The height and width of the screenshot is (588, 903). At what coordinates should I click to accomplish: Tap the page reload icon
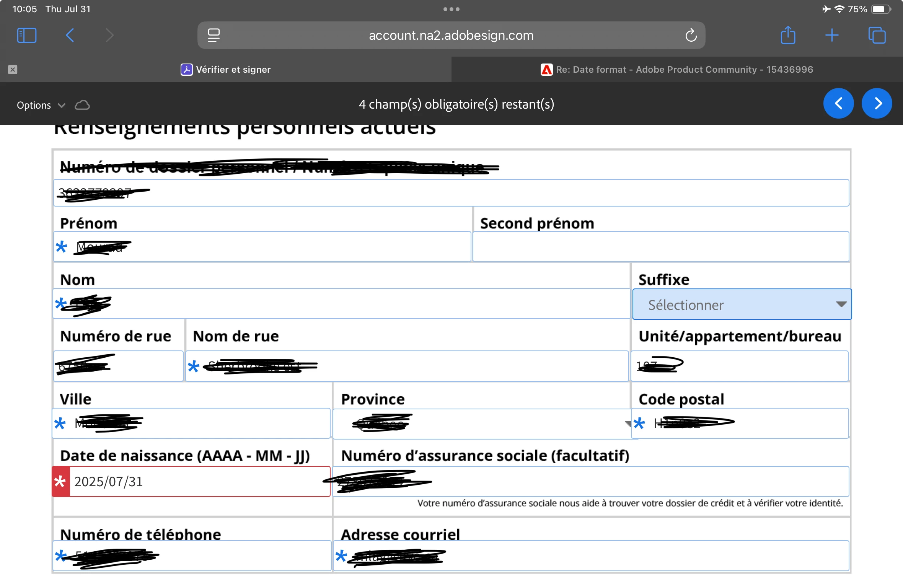pos(691,36)
